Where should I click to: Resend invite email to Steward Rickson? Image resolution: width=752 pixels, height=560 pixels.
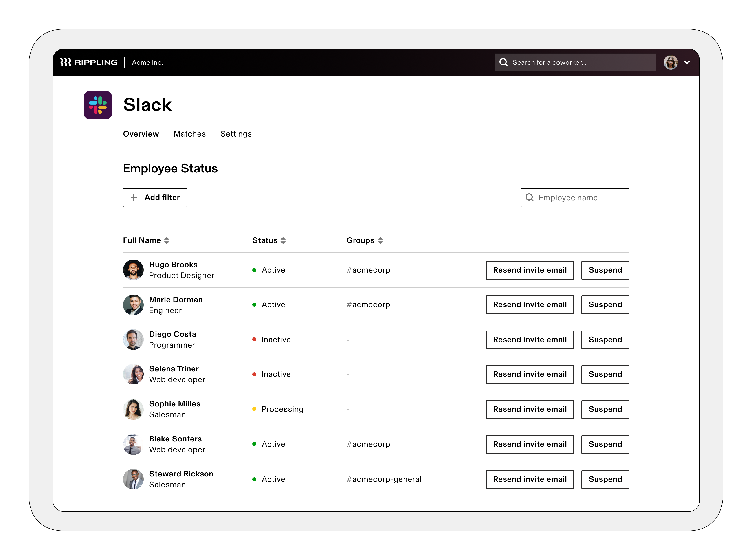pos(530,479)
